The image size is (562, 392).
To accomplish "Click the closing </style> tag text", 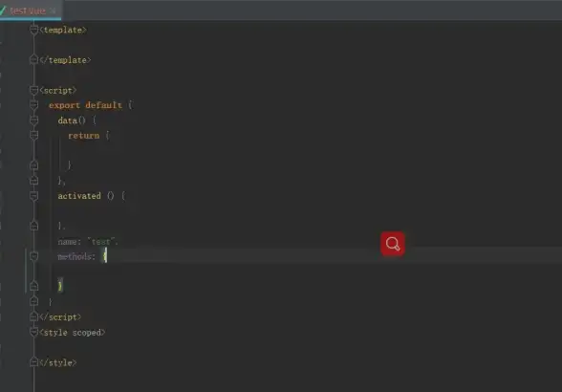I will click(x=58, y=362).
